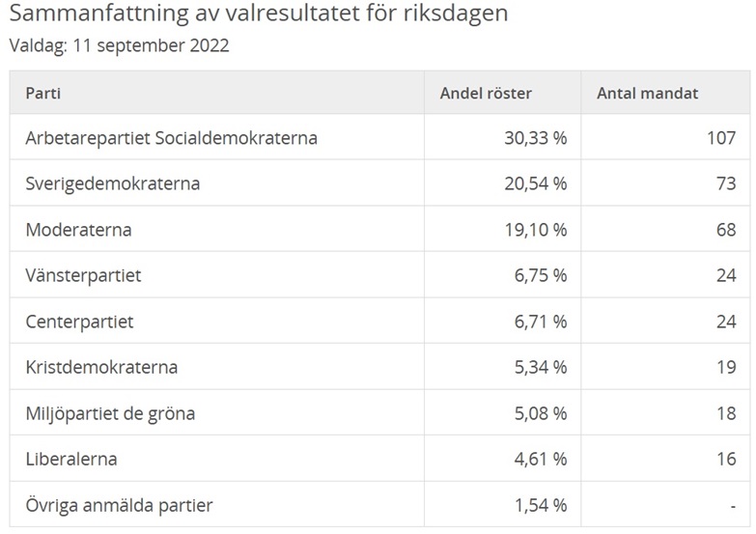Click the Parti column header
This screenshot has width=756, height=534.
(x=42, y=94)
